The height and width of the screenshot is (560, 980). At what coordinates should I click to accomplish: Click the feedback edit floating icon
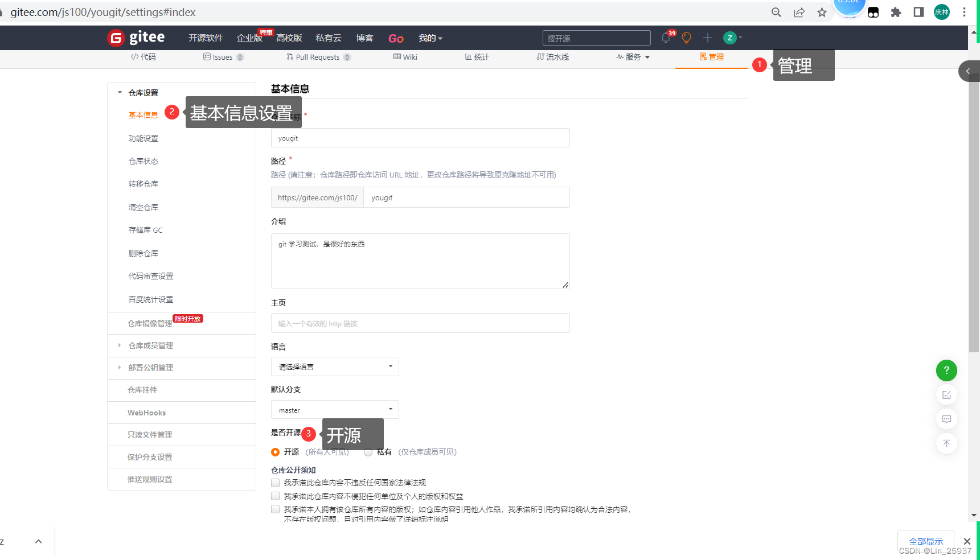click(x=946, y=395)
